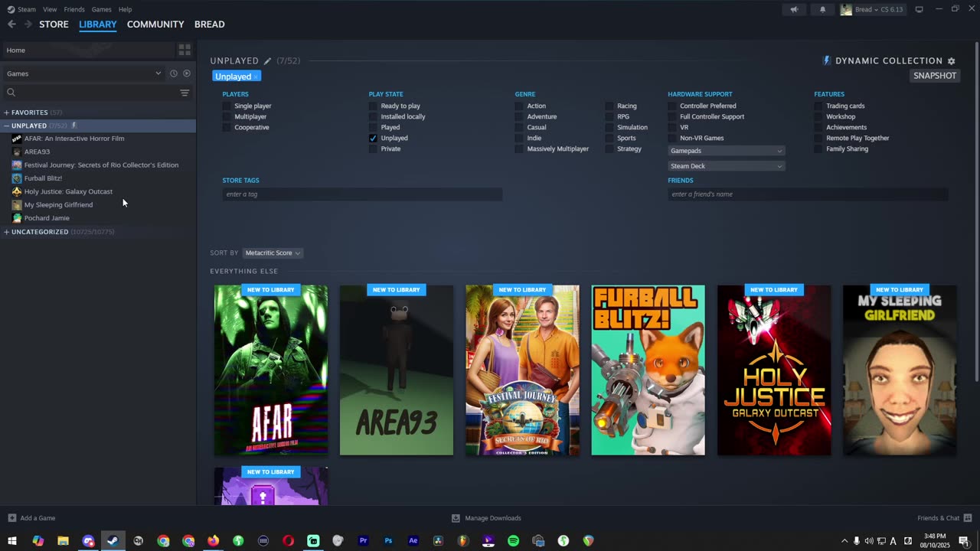Open the Holy Justice Galaxy Outcast cover
Screen dimensions: 980x551
(x=774, y=370)
